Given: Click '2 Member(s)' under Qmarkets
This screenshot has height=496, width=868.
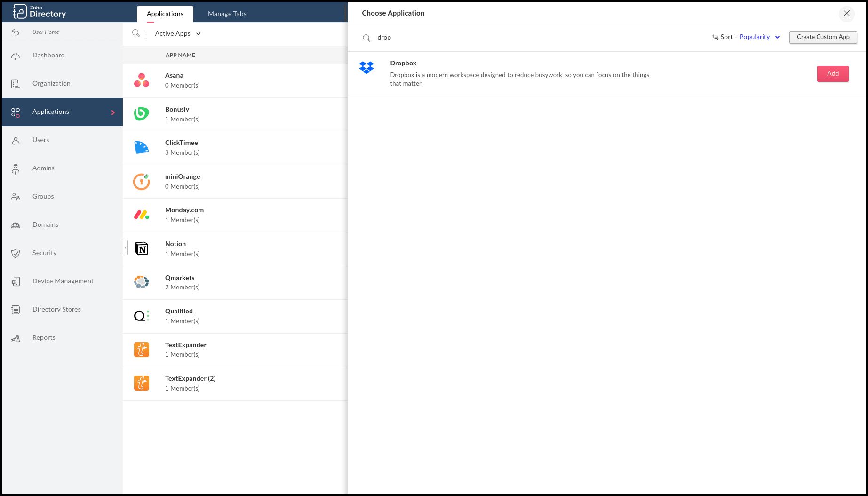Looking at the screenshot, I should [182, 287].
